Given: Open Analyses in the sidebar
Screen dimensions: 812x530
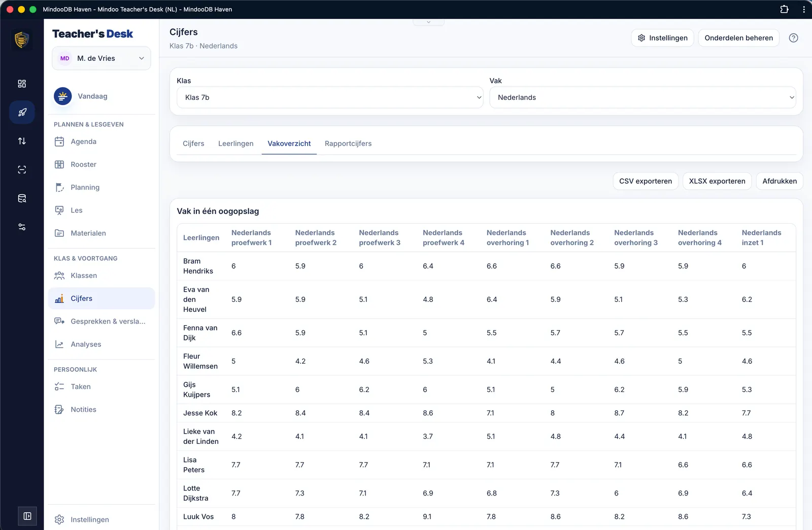Looking at the screenshot, I should 101,344.
